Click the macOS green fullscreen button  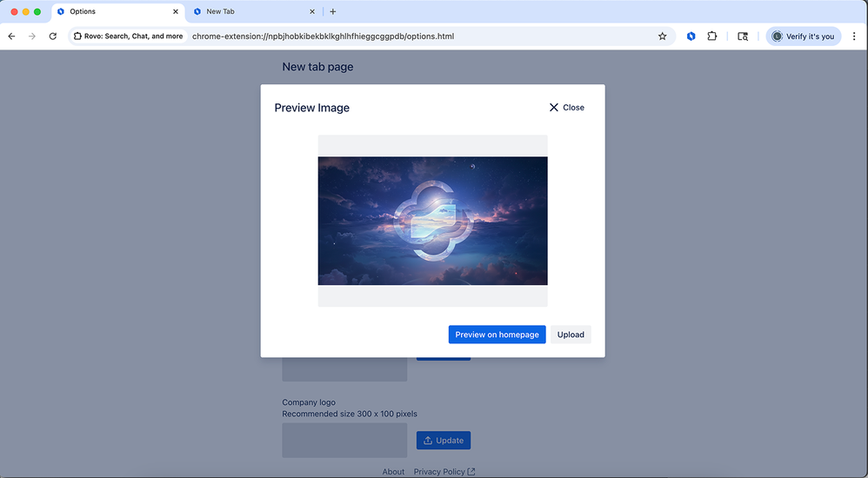click(x=37, y=11)
